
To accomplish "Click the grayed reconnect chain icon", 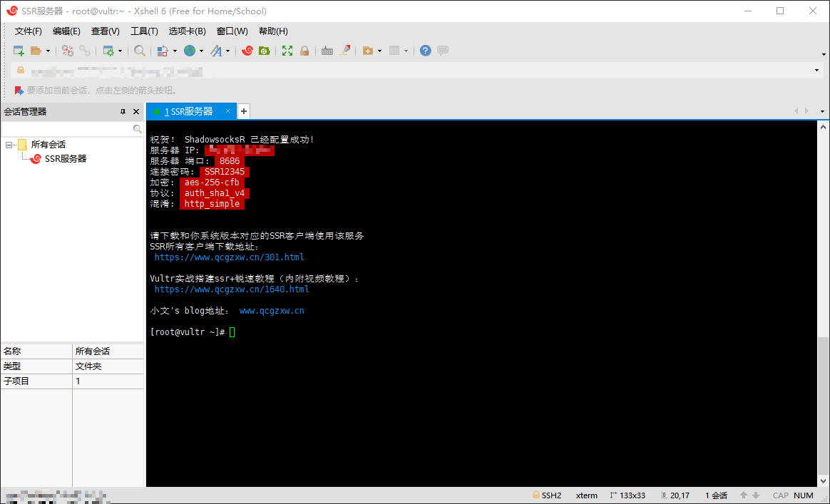I will tap(85, 51).
